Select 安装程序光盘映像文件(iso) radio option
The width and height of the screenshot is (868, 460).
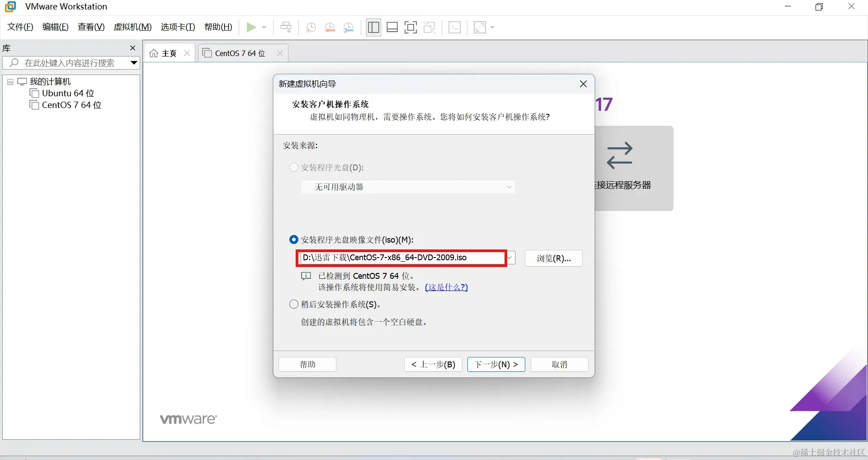point(294,240)
